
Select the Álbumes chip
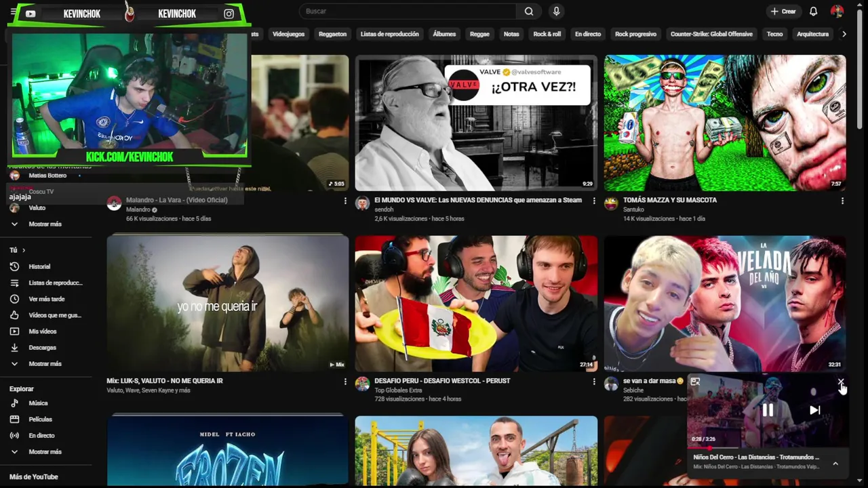pyautogui.click(x=444, y=34)
